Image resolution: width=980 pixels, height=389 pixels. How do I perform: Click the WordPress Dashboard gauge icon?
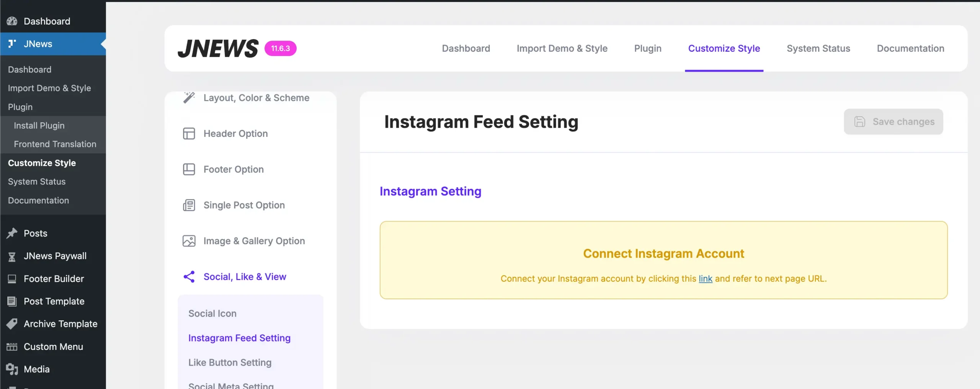point(12,21)
